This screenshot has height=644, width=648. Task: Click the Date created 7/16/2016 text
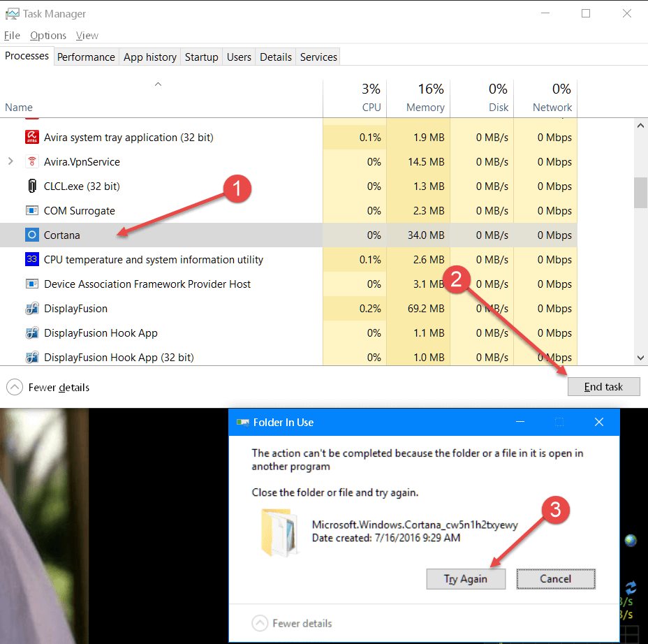(385, 538)
